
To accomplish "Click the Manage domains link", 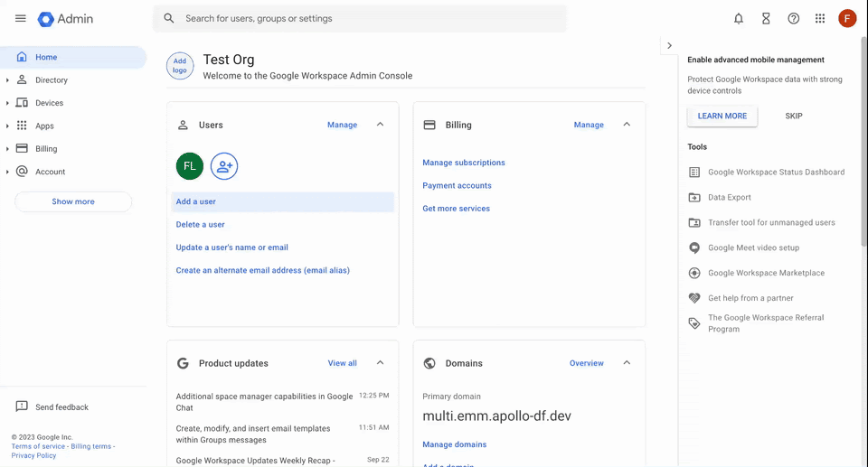I will pos(455,444).
